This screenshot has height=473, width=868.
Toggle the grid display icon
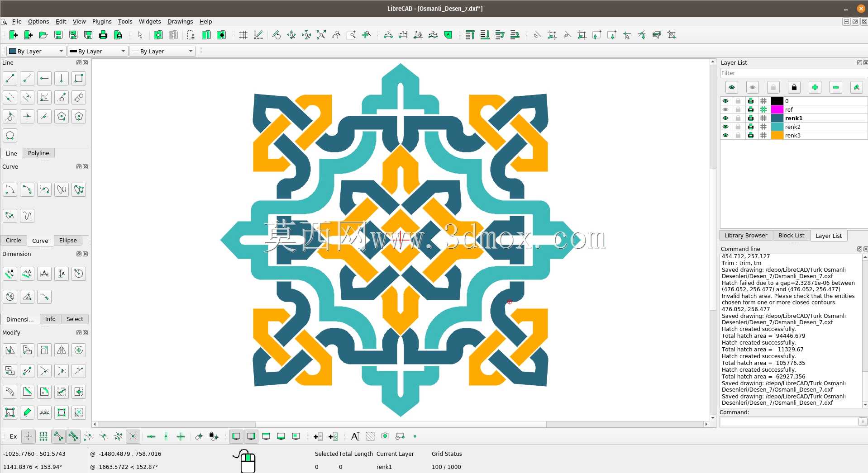point(243,35)
